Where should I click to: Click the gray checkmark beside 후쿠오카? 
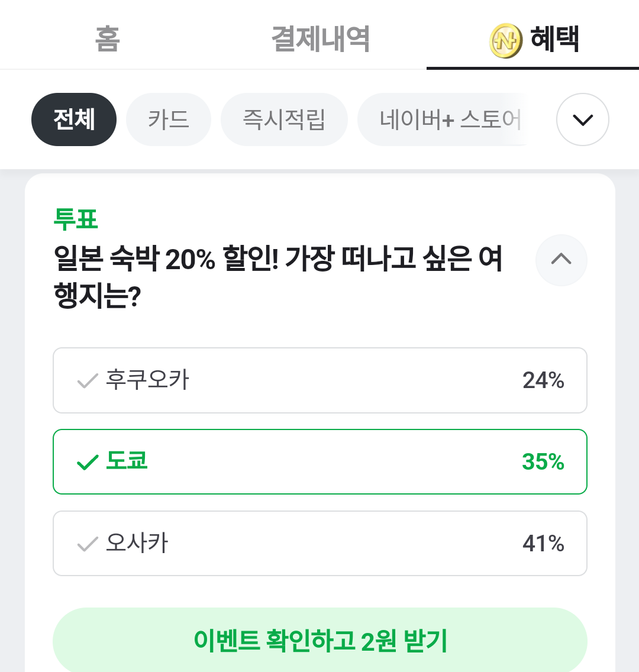88,380
